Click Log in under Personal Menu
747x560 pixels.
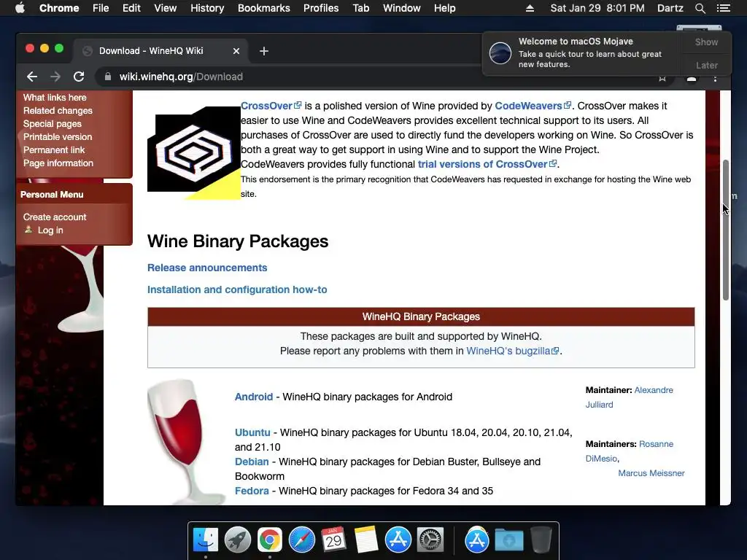50,230
